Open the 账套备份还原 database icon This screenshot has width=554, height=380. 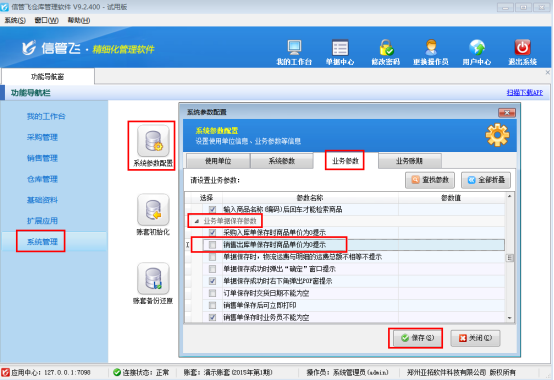pyautogui.click(x=153, y=279)
